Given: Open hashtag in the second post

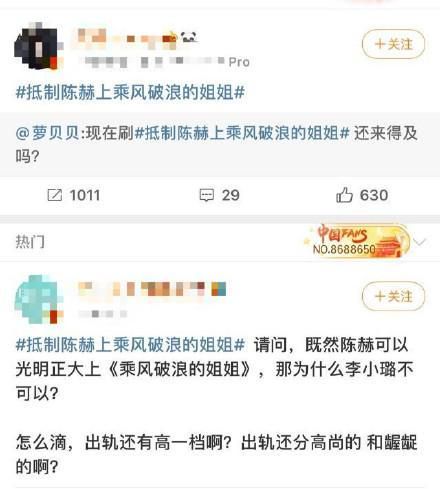Looking at the screenshot, I should pyautogui.click(x=130, y=344).
